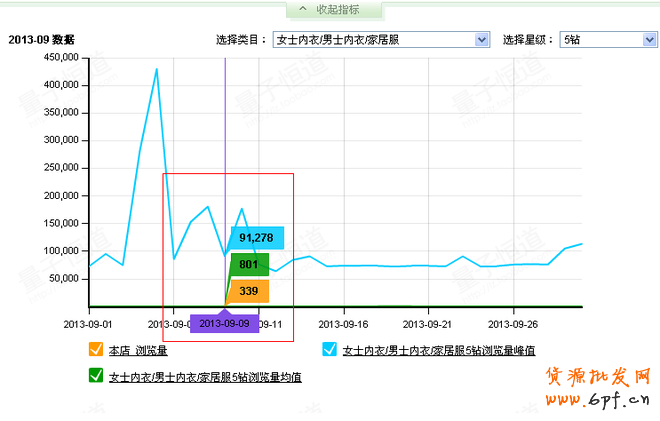Click the 2013-09 数据 chart title
Screen dimensions: 660x421
pos(41,41)
